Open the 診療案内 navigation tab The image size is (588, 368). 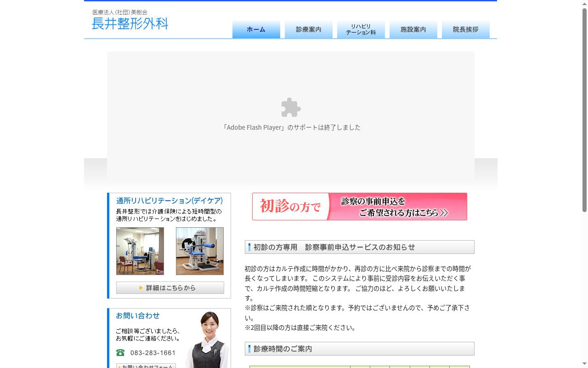pos(309,29)
